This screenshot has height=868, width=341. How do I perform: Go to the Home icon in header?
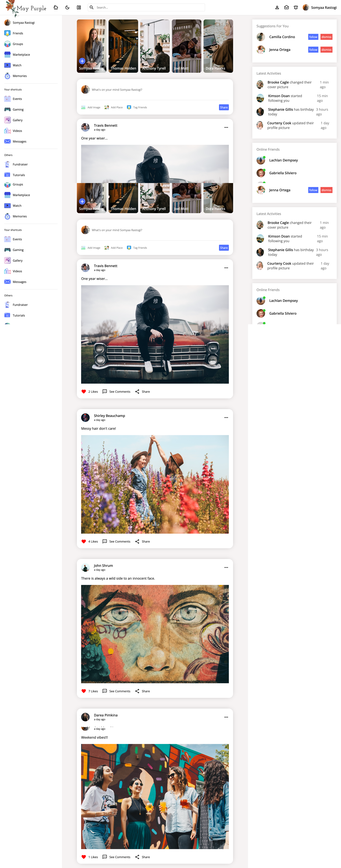pos(56,7)
